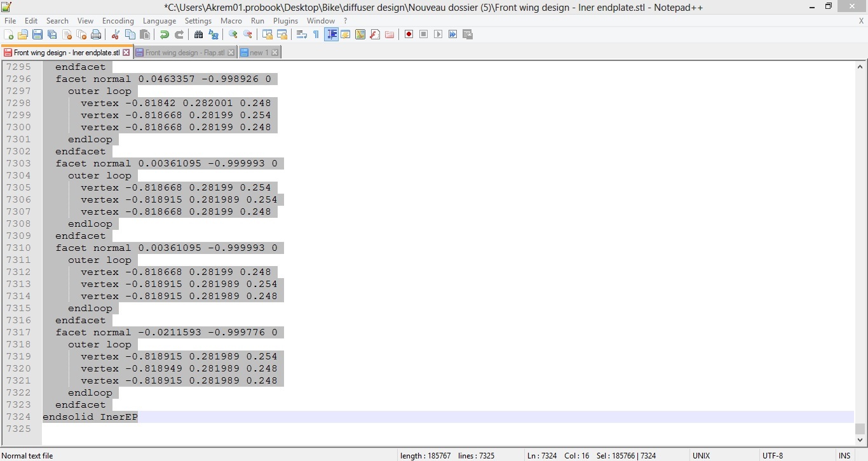Click the Print toolbar icon
This screenshot has height=461, width=868.
coord(96,34)
